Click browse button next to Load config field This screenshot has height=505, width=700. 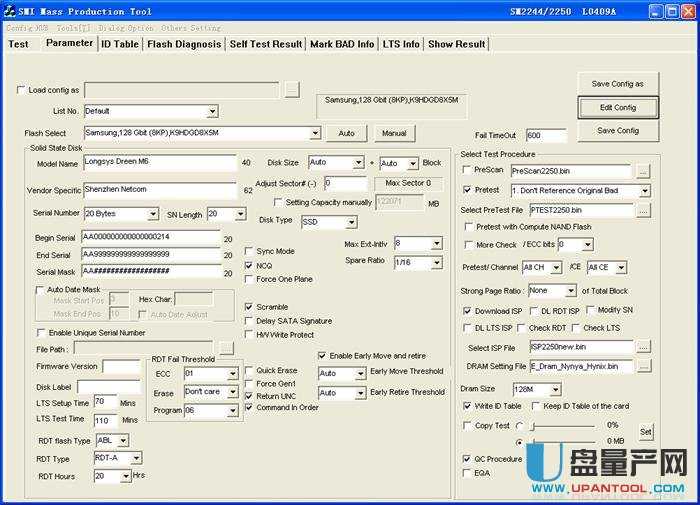pyautogui.click(x=291, y=90)
